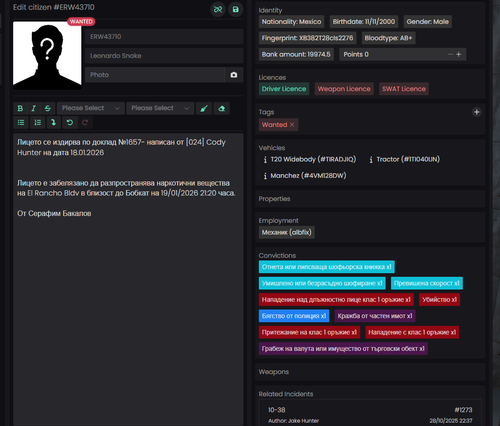Save the citizen profile
This screenshot has height=426, width=500.
pos(236,9)
